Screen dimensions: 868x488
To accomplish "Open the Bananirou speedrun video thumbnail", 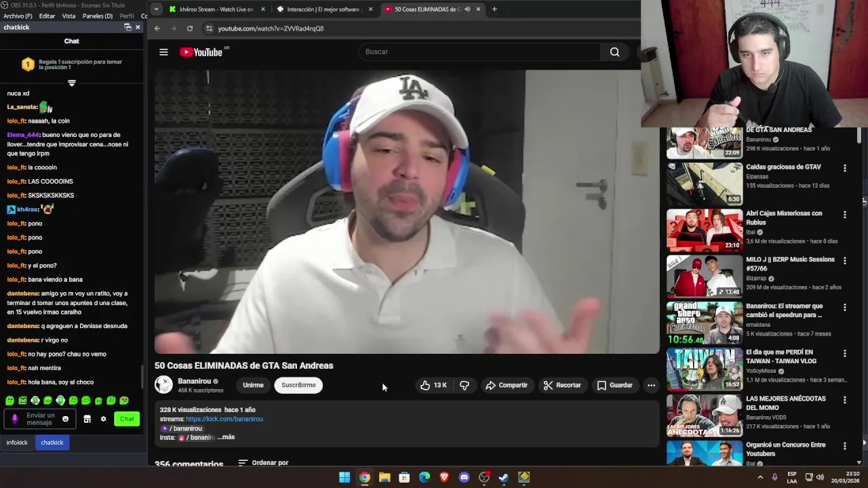I will coord(705,323).
